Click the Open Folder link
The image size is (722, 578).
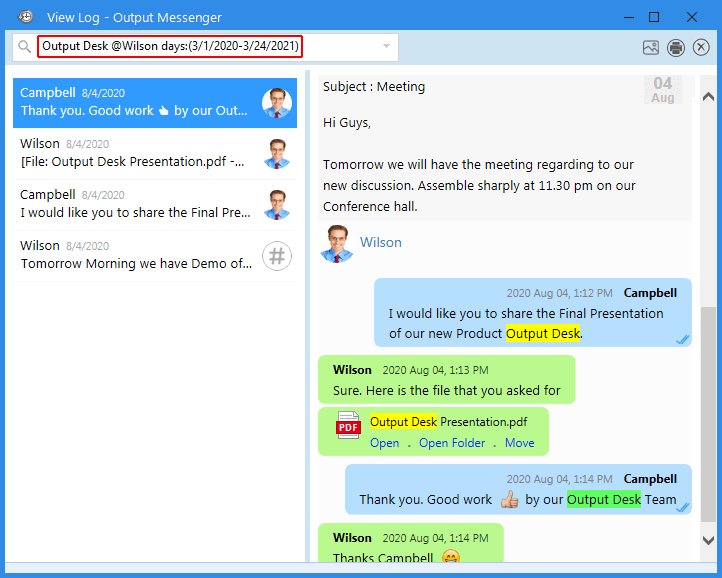(452, 443)
